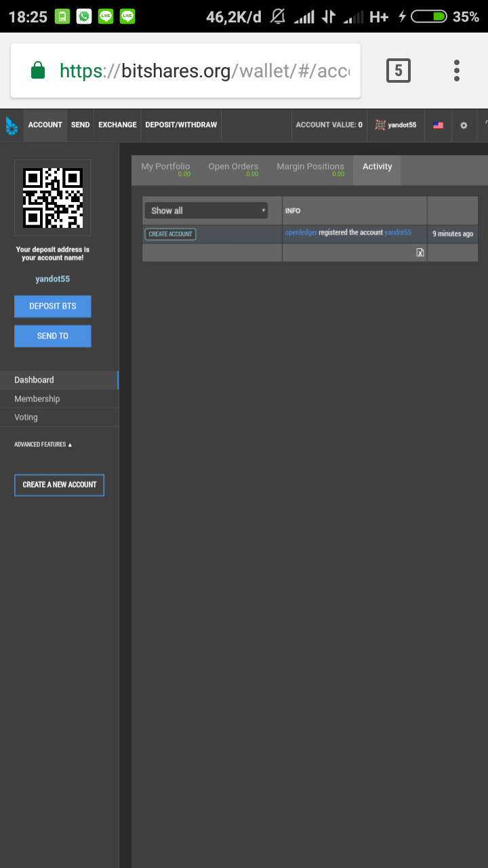Open the browser three-dot menu

click(457, 71)
